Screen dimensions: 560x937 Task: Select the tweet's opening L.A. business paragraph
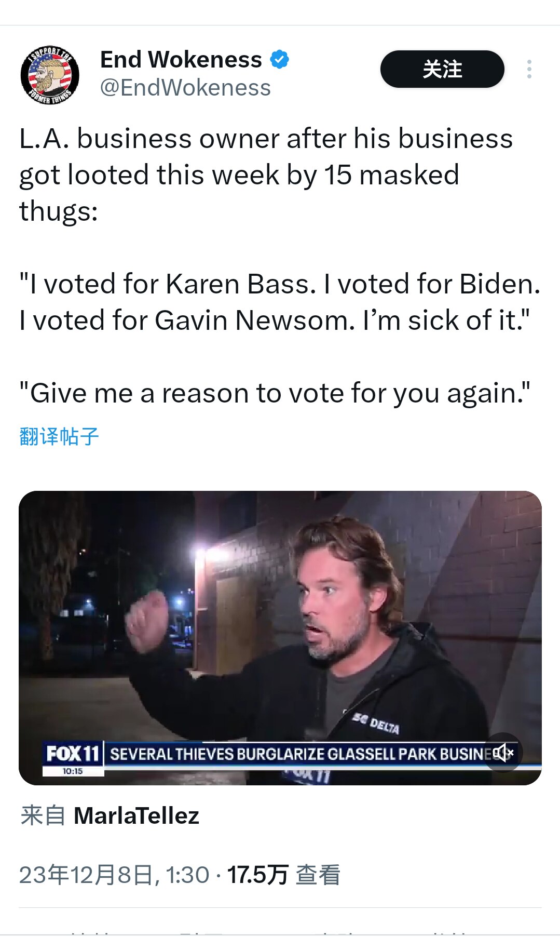tap(266, 175)
